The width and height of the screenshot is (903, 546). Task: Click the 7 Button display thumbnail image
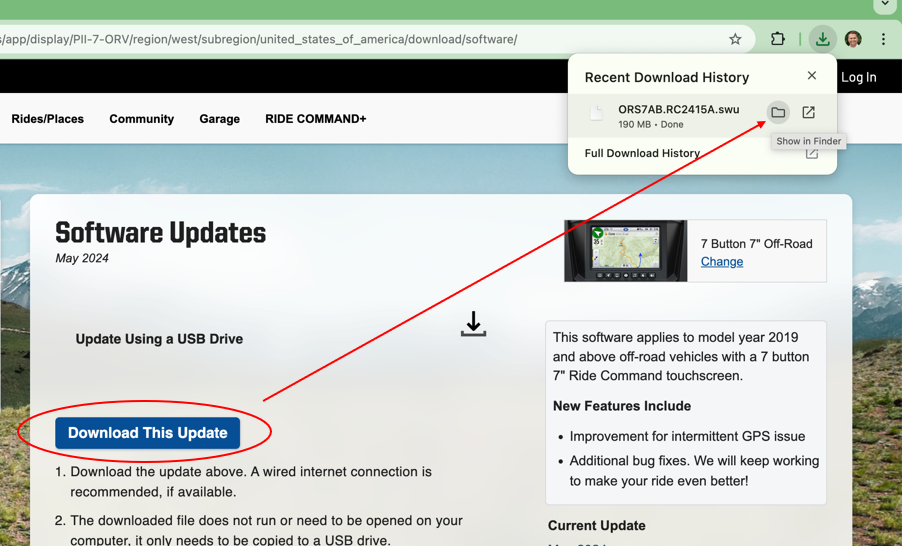point(625,250)
